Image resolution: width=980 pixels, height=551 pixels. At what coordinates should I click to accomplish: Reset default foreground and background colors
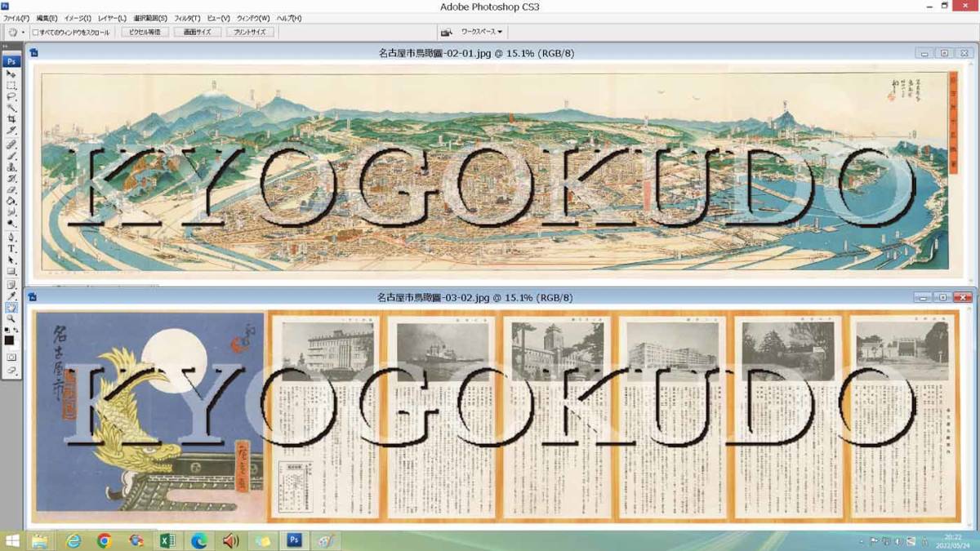click(x=7, y=330)
